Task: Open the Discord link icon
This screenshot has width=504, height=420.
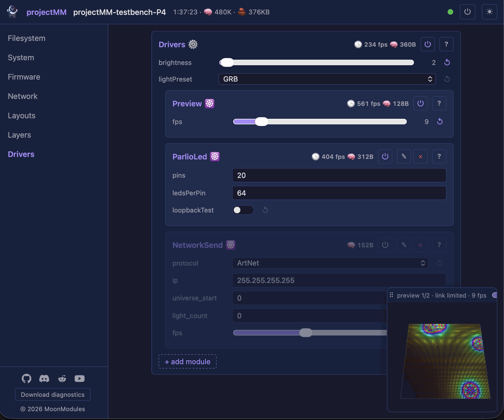Action: tap(44, 379)
